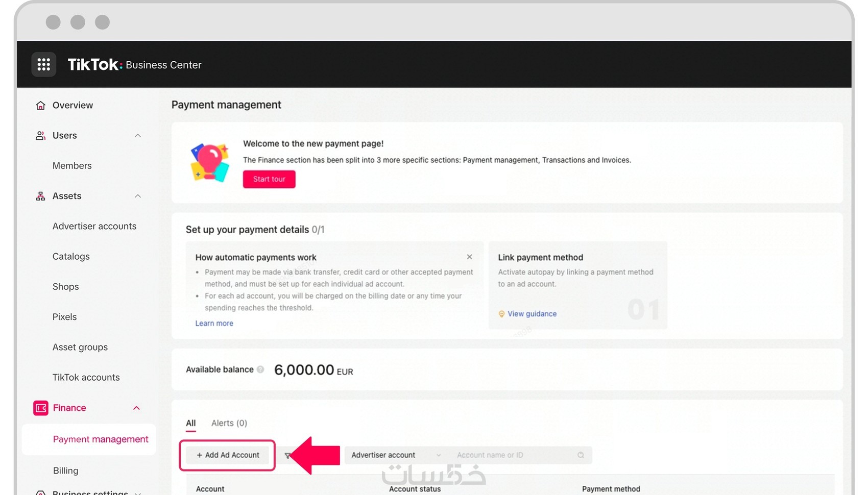Click the Assets hierarchy icon

click(40, 196)
